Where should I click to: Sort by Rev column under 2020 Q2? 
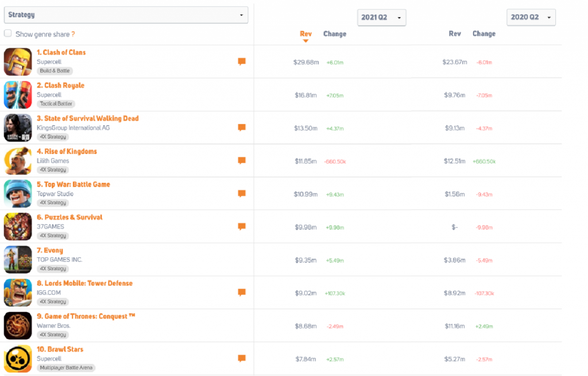click(455, 34)
